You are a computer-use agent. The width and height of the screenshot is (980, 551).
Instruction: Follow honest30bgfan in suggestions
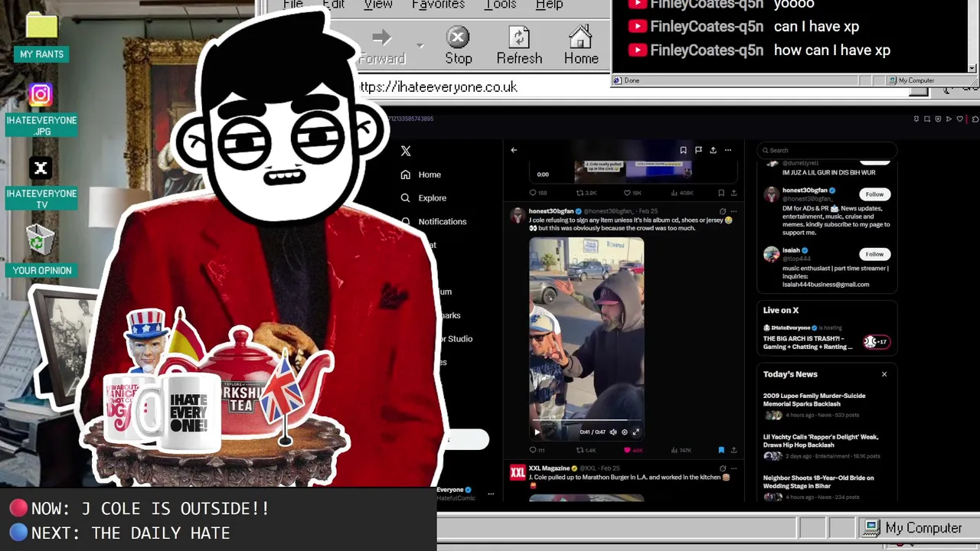click(x=874, y=194)
